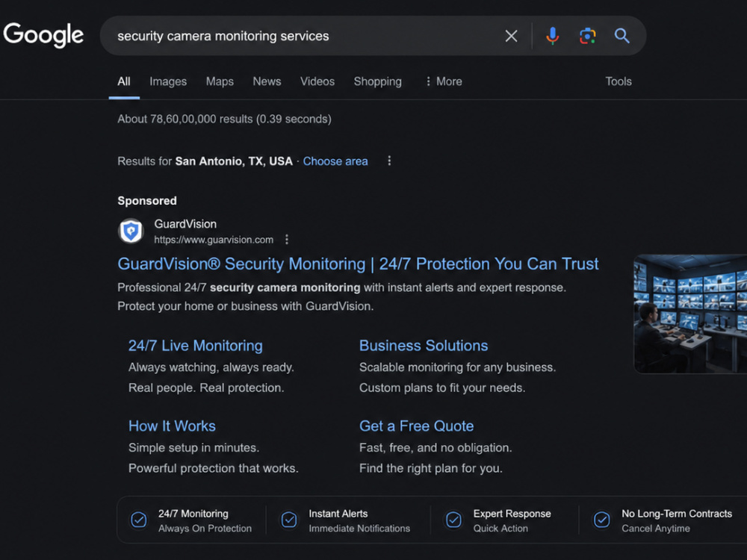Switch to the Images tab

[x=168, y=81]
